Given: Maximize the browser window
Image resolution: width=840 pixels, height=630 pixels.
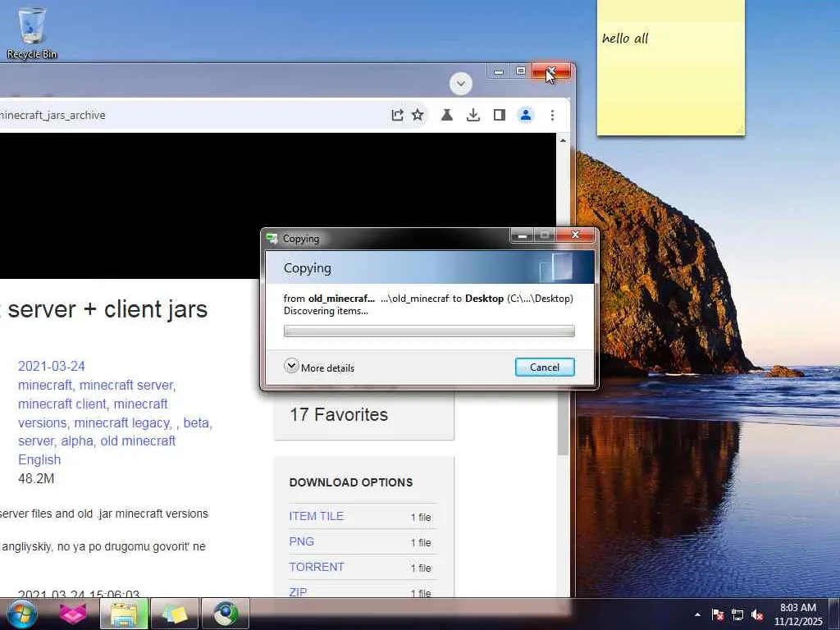Looking at the screenshot, I should (521, 71).
